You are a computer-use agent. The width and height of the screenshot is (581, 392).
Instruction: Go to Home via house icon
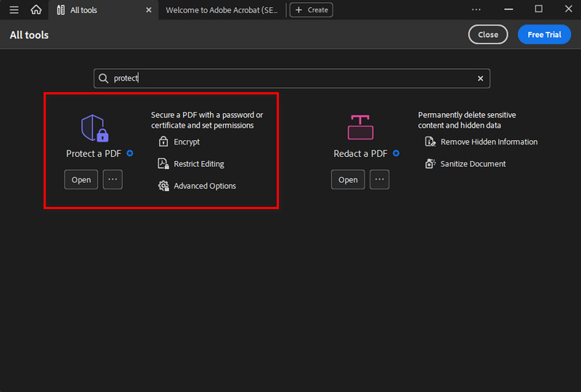coord(36,10)
